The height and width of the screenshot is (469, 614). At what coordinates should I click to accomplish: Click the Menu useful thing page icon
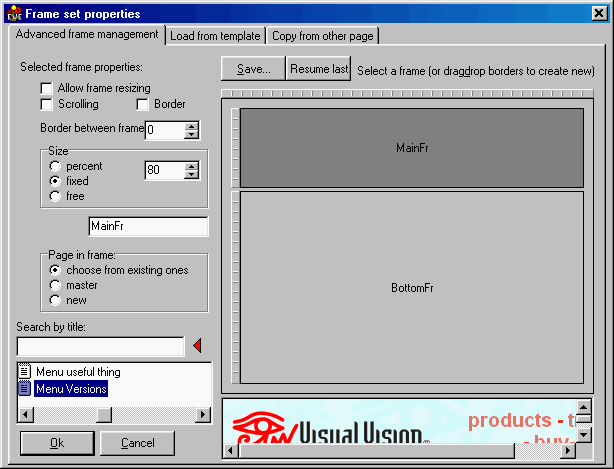click(25, 372)
